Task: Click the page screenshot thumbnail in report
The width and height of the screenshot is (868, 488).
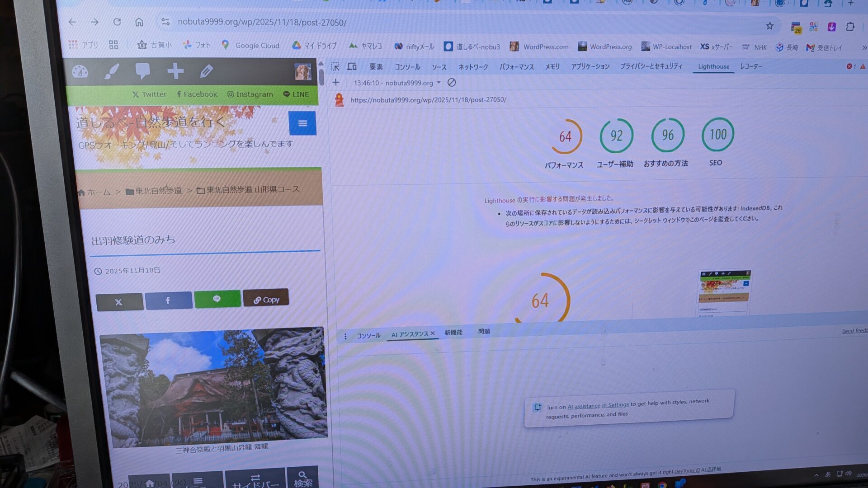Action: 724,292
